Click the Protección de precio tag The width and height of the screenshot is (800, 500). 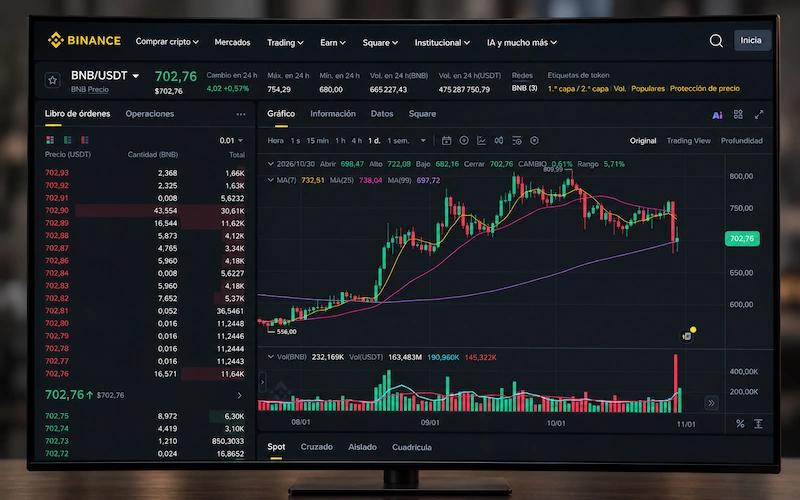click(x=705, y=89)
